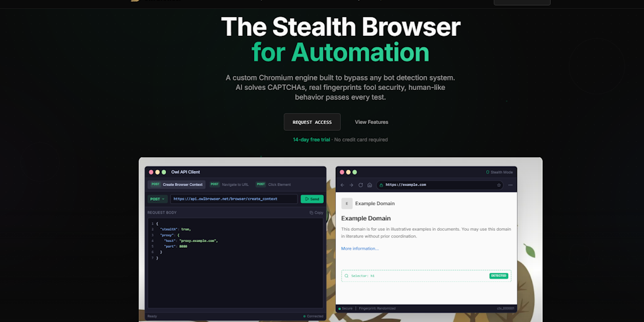The height and width of the screenshot is (322, 644).
Task: Open the Click Element tab
Action: (x=274, y=184)
